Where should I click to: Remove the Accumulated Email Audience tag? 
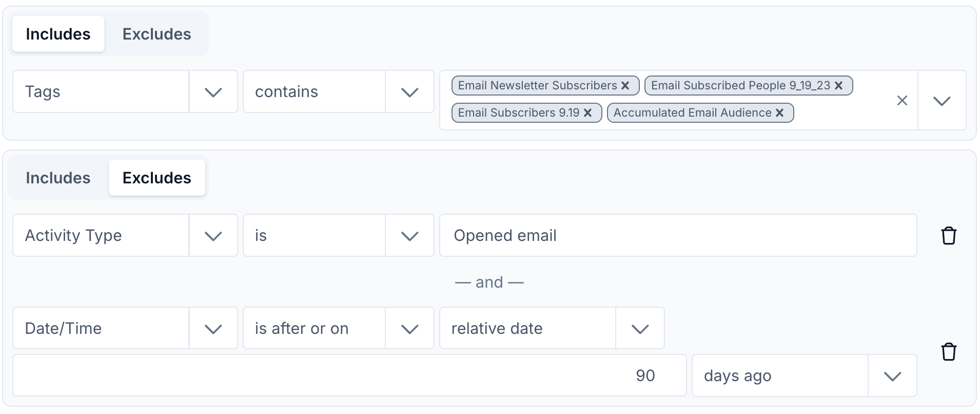coord(779,113)
